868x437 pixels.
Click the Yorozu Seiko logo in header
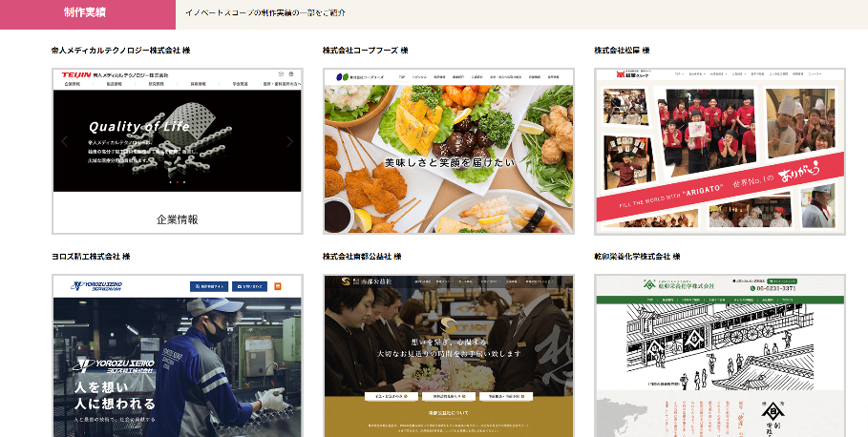click(95, 285)
